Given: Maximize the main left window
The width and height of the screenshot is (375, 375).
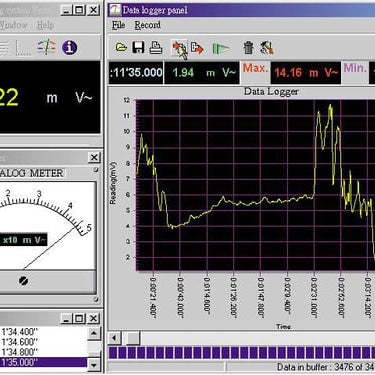Looking at the screenshot, I should tap(80, 10).
